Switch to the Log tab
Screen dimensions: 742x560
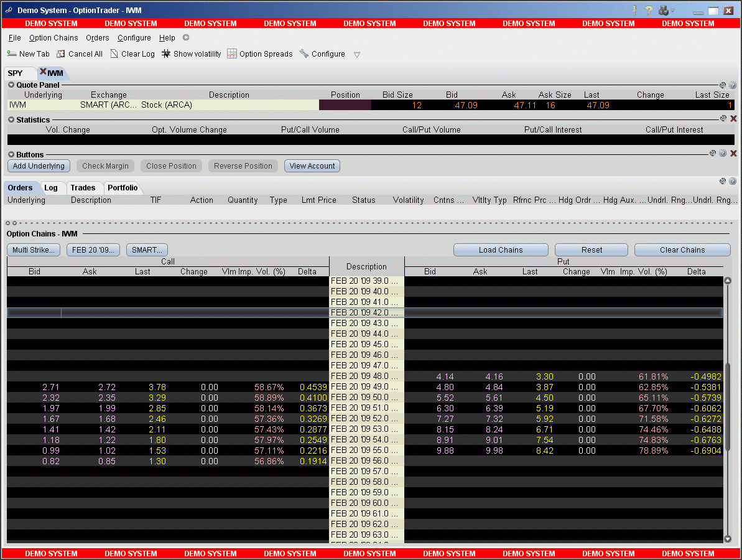(x=51, y=188)
